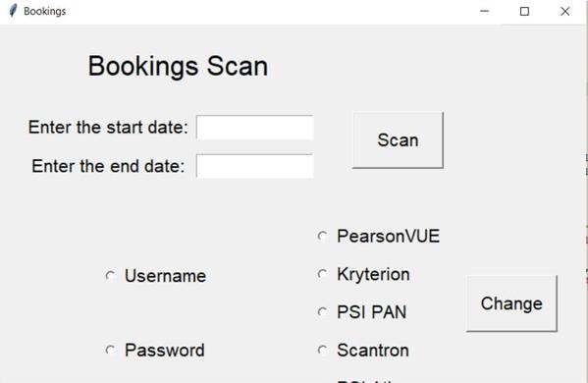This screenshot has height=383, width=588.
Task: Click the Bookings title bar text
Action: [44, 11]
